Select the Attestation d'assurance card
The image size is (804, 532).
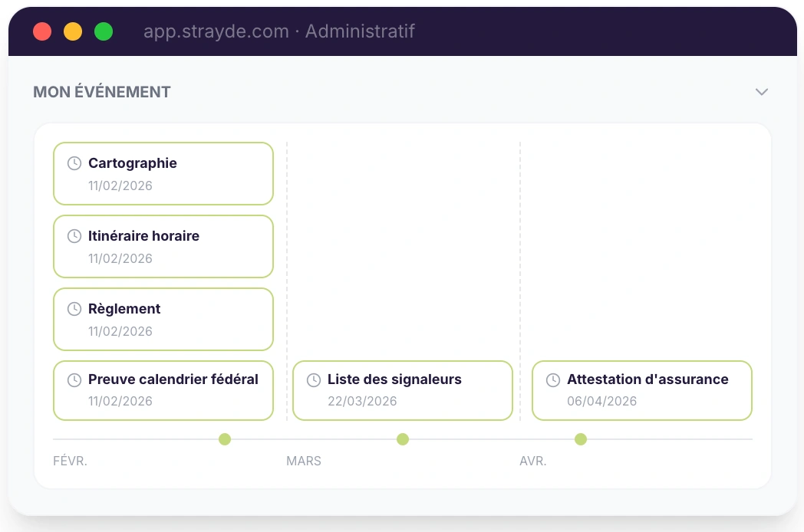point(641,390)
